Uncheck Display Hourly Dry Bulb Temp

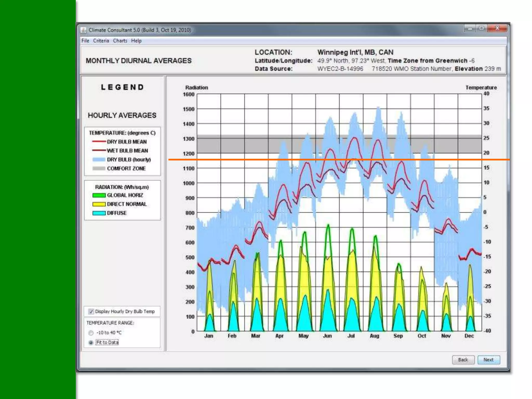click(x=91, y=311)
